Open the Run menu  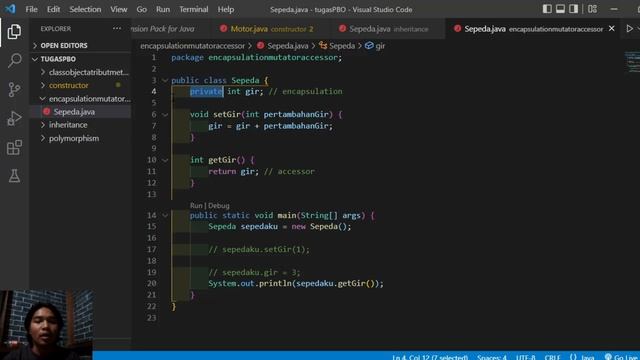click(163, 9)
